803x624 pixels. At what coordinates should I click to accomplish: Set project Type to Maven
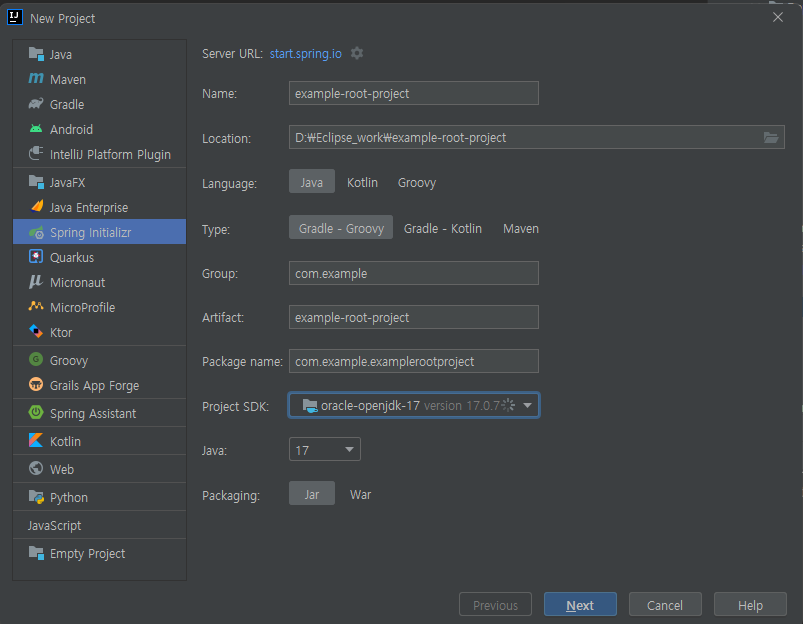click(520, 229)
